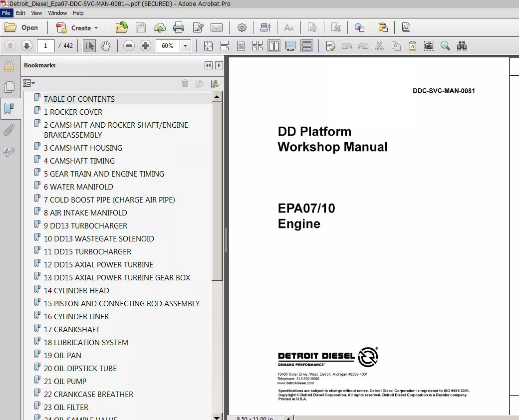Image resolution: width=519 pixels, height=420 pixels.
Task: Toggle the Bookmarks panel icon
Action: tap(9, 108)
